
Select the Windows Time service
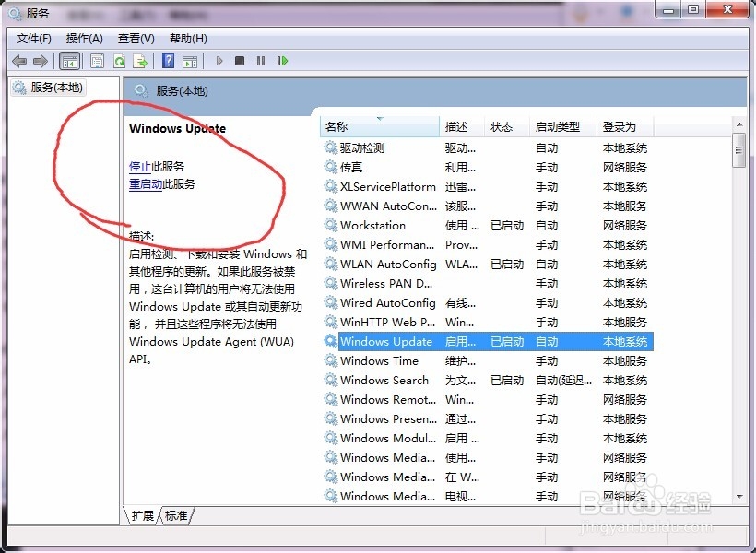487,360
